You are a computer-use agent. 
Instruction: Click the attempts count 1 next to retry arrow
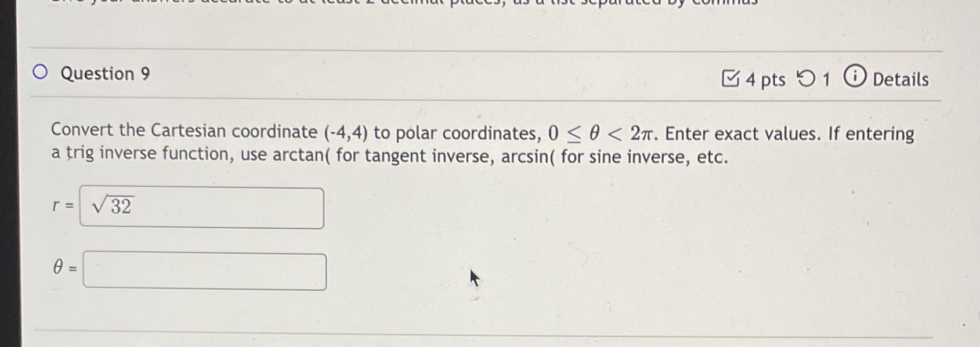(x=826, y=79)
